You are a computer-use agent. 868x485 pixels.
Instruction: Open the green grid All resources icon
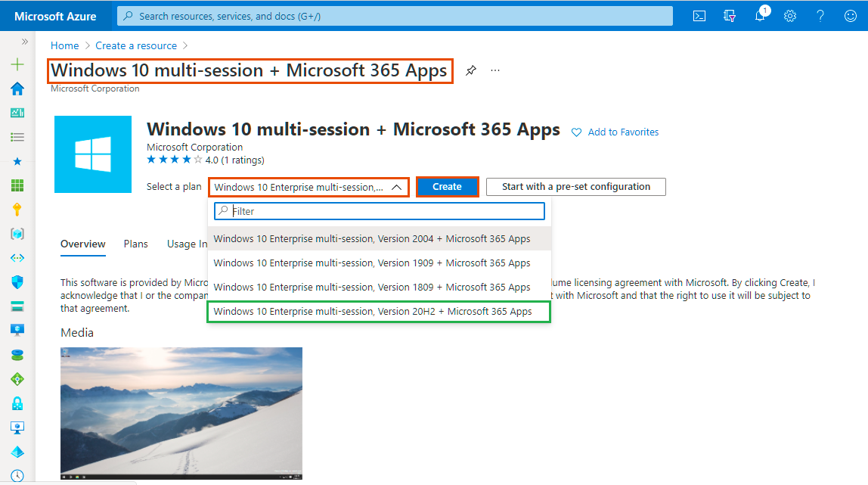coord(17,185)
